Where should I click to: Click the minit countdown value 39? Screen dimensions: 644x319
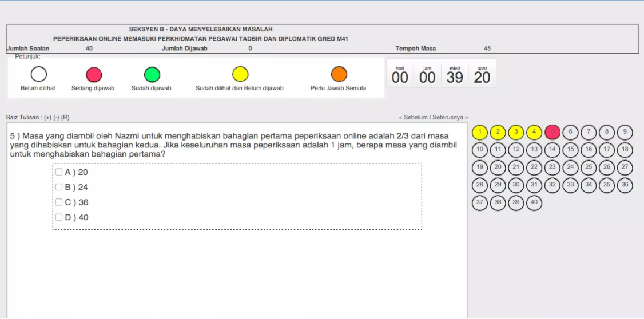click(455, 78)
